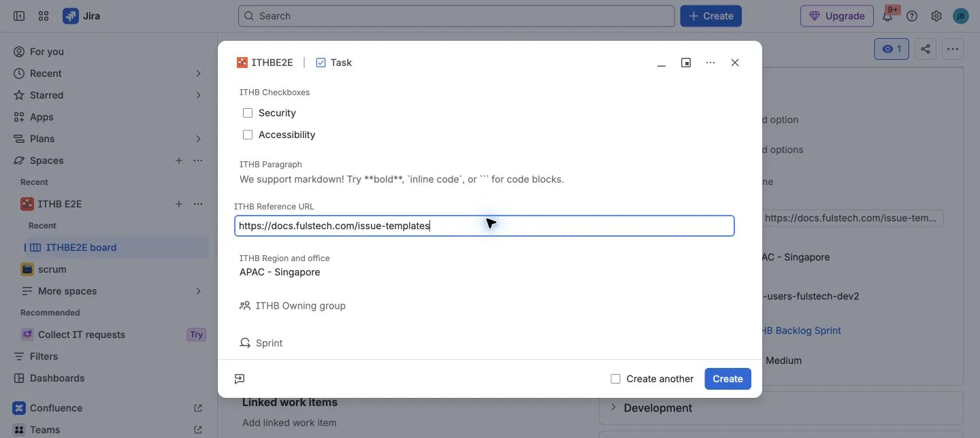980x438 pixels.
Task: Expand the Recent menu chevron
Action: [x=198, y=73]
